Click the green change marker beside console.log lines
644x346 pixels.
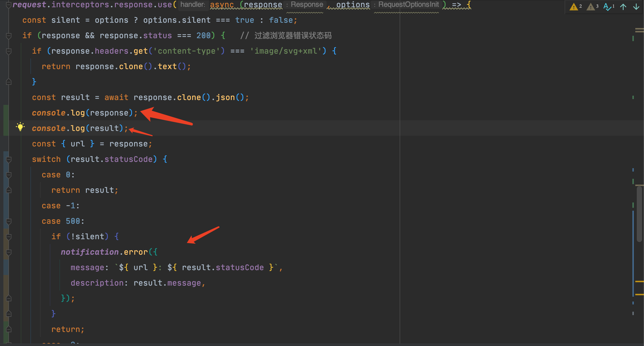click(x=5, y=120)
